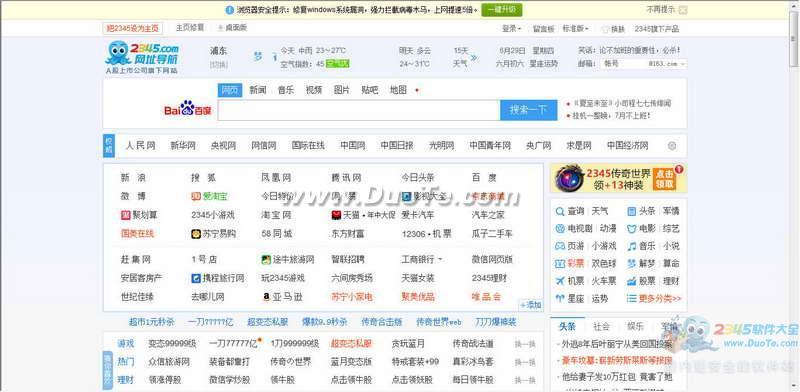Click the 切换 city switch link under 浦东

point(219,64)
